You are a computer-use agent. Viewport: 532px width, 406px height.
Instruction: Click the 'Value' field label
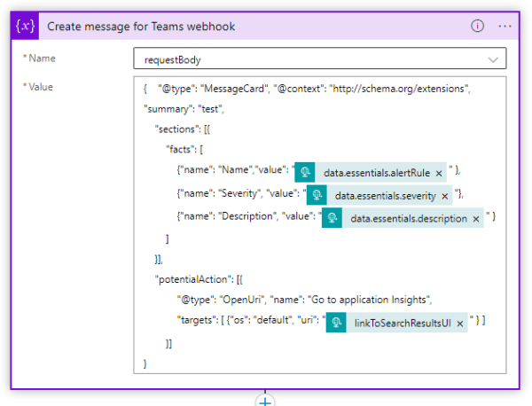41,87
